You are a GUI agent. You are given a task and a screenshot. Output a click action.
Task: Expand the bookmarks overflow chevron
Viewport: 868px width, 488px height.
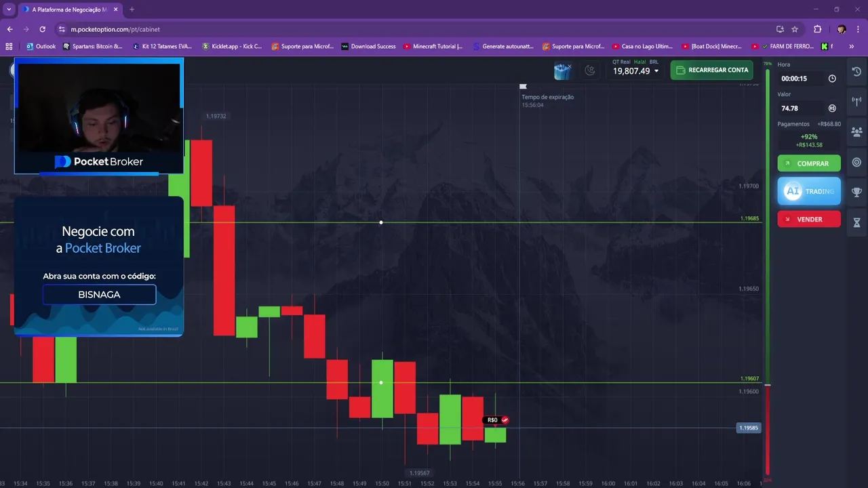click(x=852, y=47)
